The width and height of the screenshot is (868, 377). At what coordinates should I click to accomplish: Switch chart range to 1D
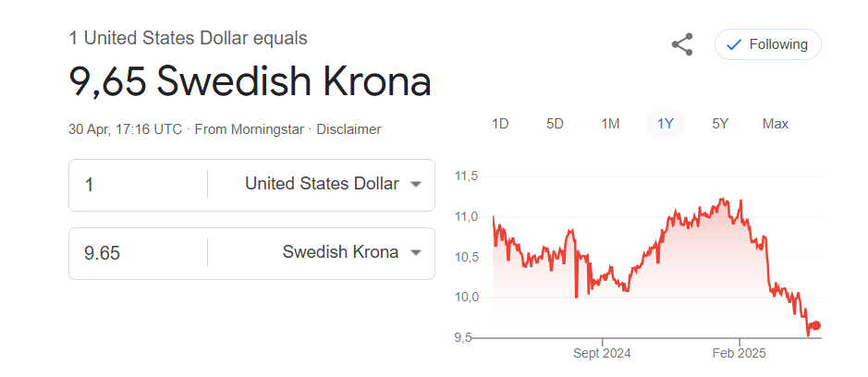point(500,124)
